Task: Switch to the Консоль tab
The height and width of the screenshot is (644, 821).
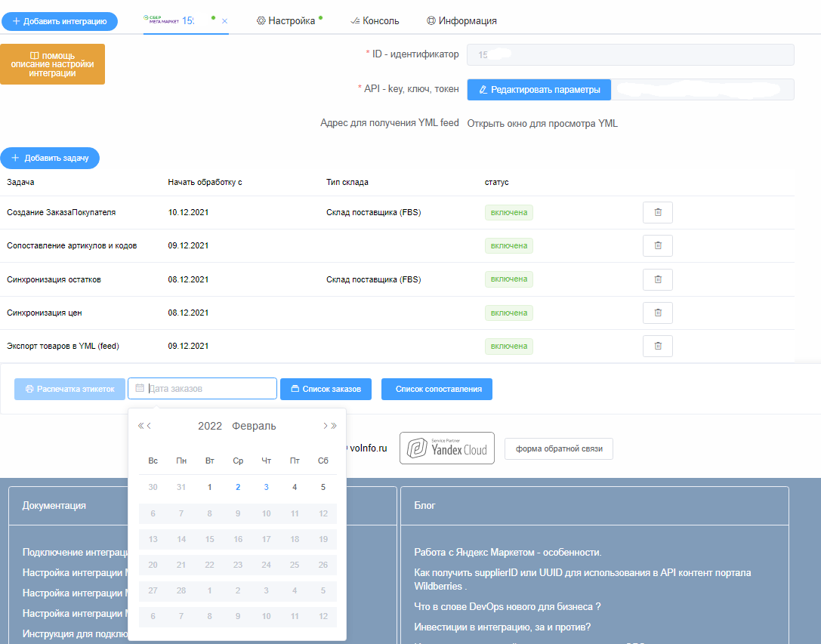Action: (375, 21)
